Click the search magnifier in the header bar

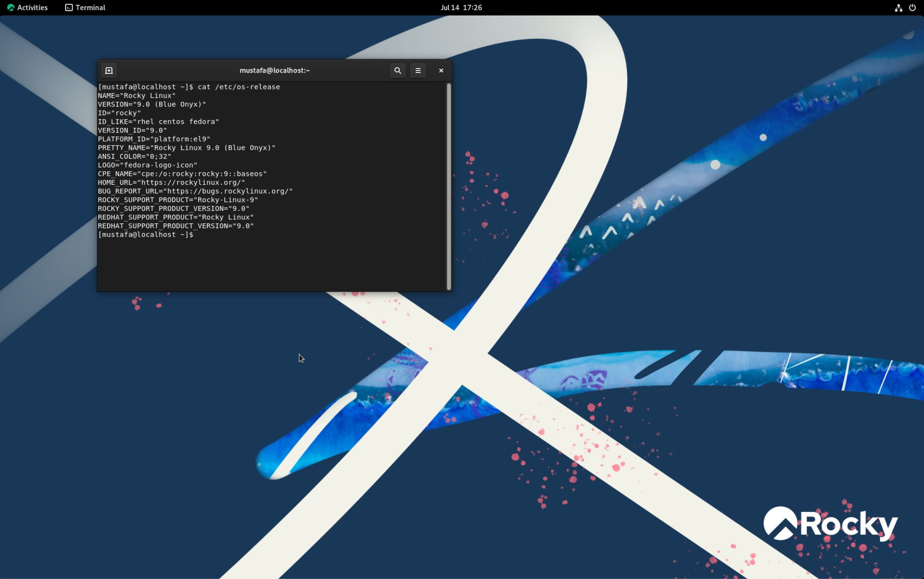point(397,70)
